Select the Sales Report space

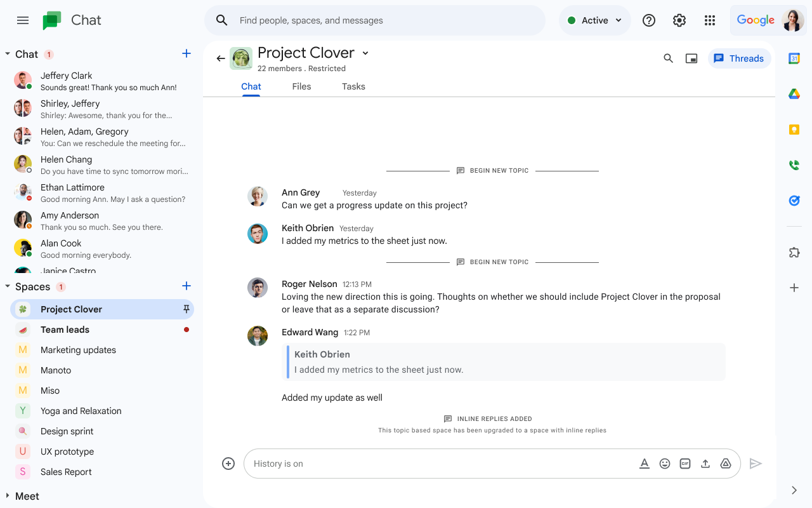point(101,472)
